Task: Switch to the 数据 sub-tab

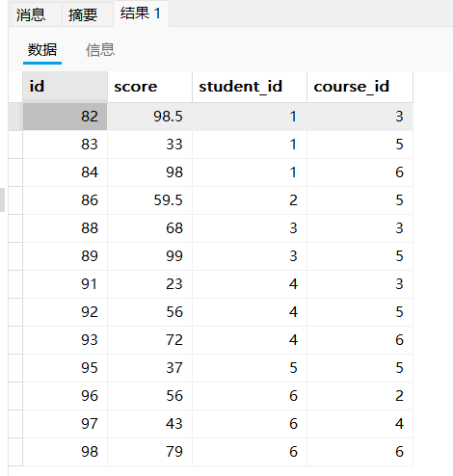Action: [x=42, y=50]
